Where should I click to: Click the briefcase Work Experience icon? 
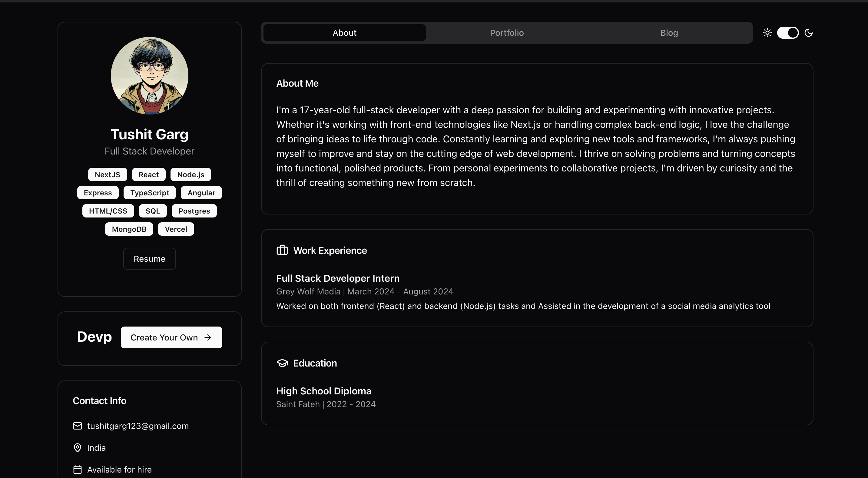coord(282,250)
